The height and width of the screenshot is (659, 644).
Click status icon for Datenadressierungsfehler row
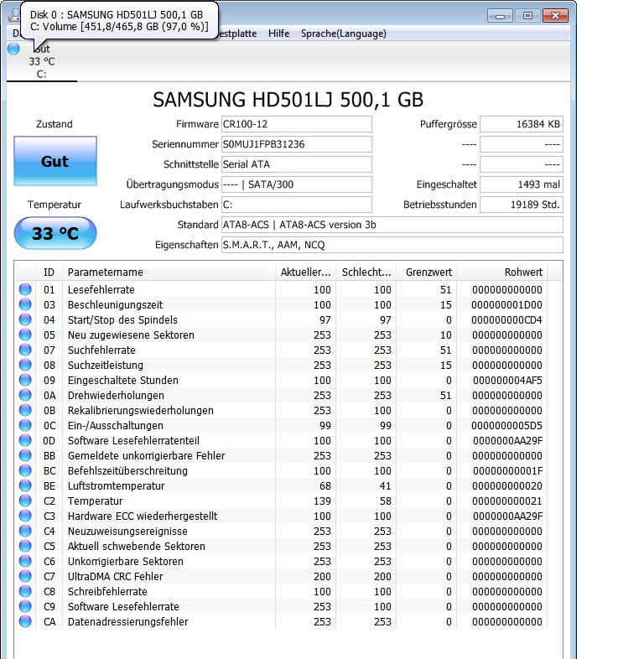[25, 622]
